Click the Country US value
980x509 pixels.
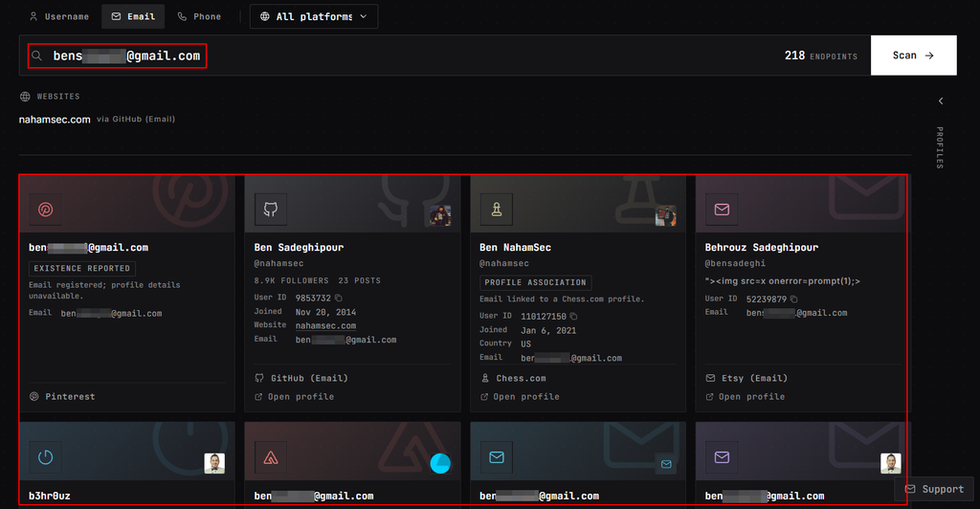point(526,344)
